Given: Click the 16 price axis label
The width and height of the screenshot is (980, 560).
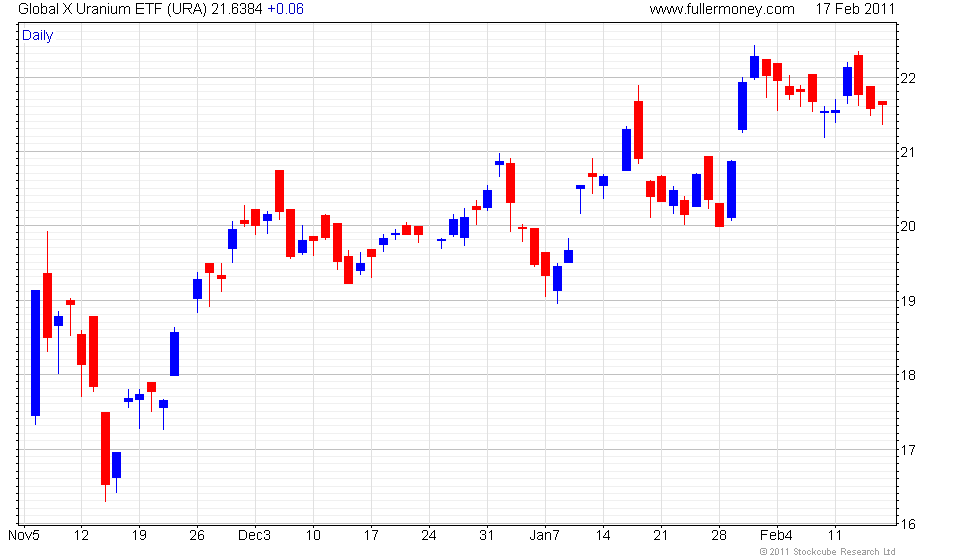Looking at the screenshot, I should point(908,524).
